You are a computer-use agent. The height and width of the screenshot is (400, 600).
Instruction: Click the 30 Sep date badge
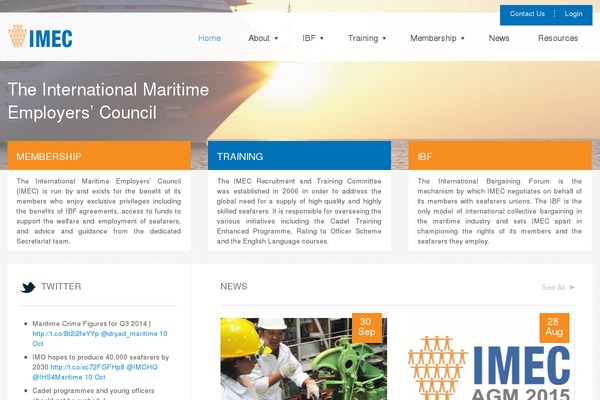click(367, 327)
